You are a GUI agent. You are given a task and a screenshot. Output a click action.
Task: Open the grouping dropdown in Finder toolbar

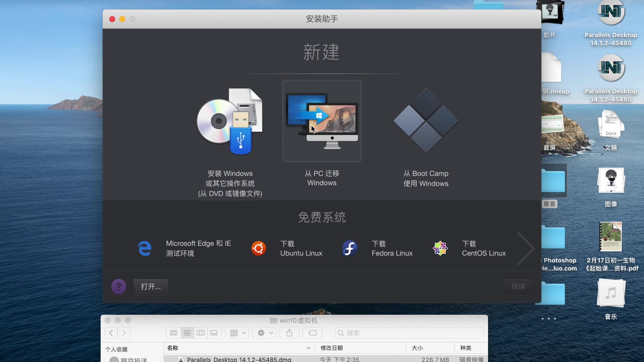point(236,333)
